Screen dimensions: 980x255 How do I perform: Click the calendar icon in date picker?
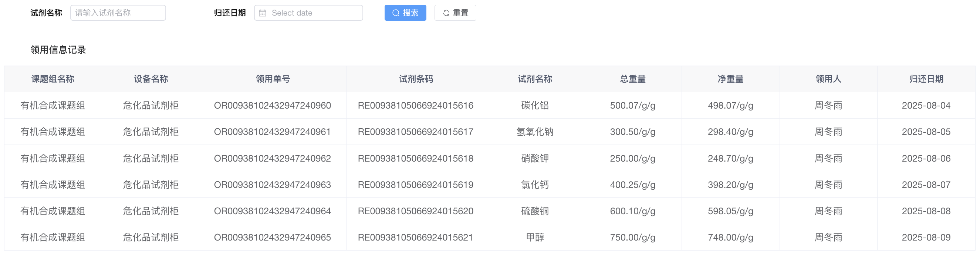pos(263,13)
